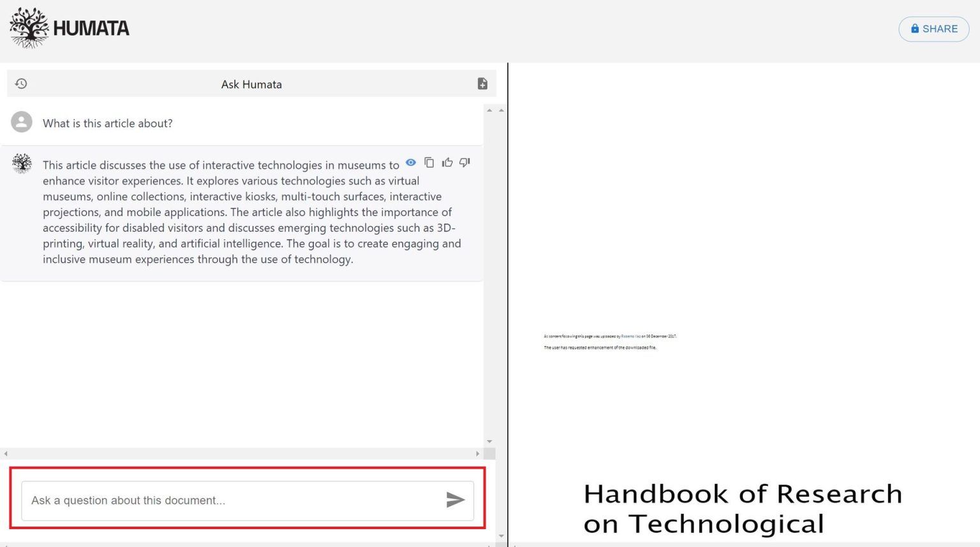The image size is (980, 547).
Task: Give the answer a thumbs down
Action: point(465,163)
